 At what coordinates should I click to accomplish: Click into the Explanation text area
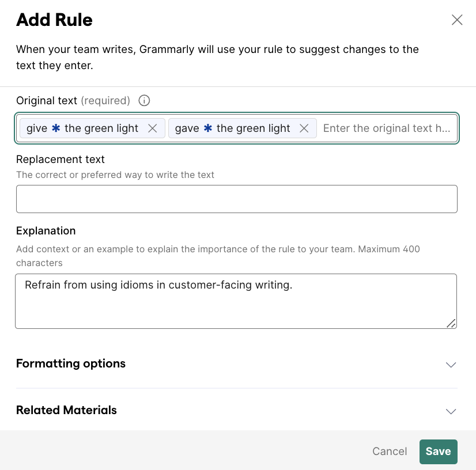coord(236,301)
